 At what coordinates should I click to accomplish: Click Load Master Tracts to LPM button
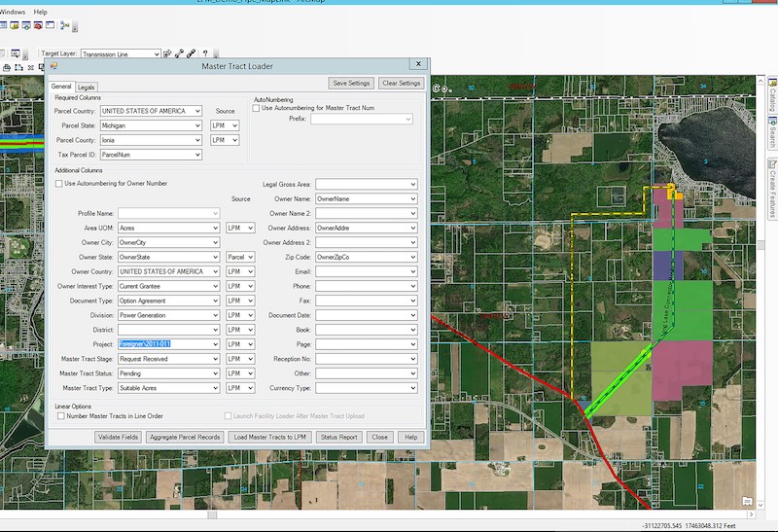coord(270,437)
